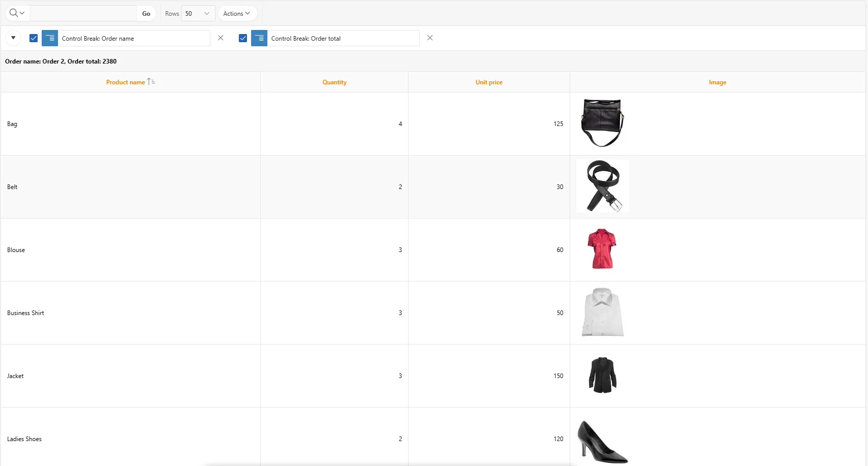868x466 pixels.
Task: Remove the Order total control break
Action: [430, 38]
